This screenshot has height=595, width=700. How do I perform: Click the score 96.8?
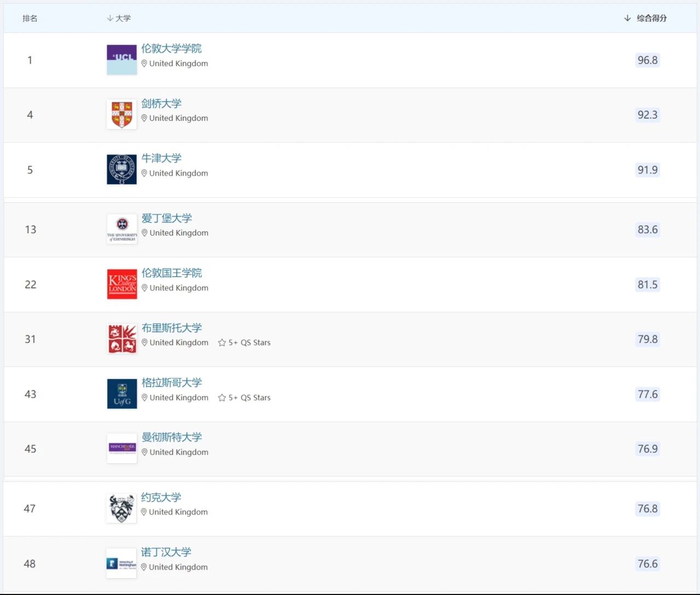647,60
